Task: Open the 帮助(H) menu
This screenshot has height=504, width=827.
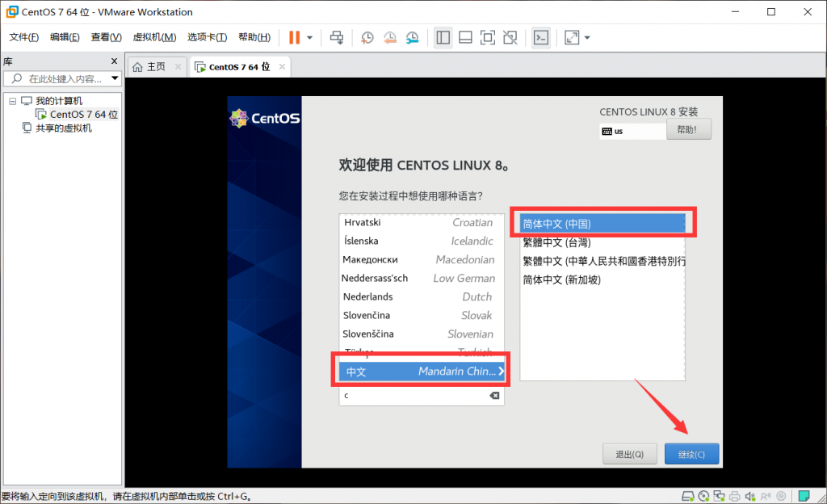Action: click(x=254, y=37)
